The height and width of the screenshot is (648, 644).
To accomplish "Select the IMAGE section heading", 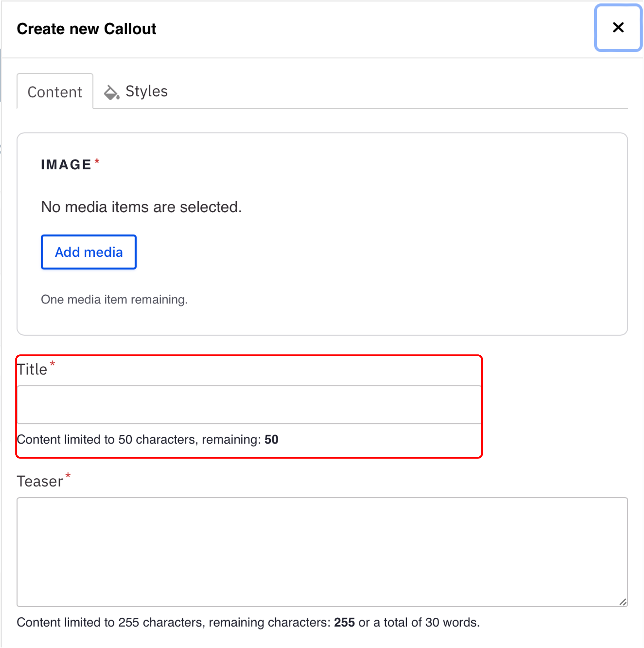I will click(66, 165).
